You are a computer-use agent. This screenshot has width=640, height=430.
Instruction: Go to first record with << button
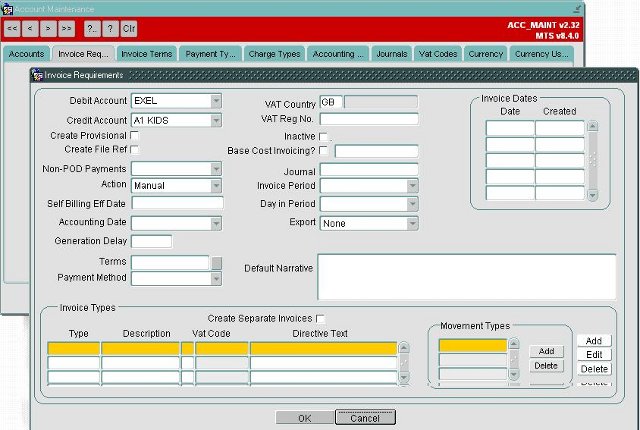[x=12, y=29]
